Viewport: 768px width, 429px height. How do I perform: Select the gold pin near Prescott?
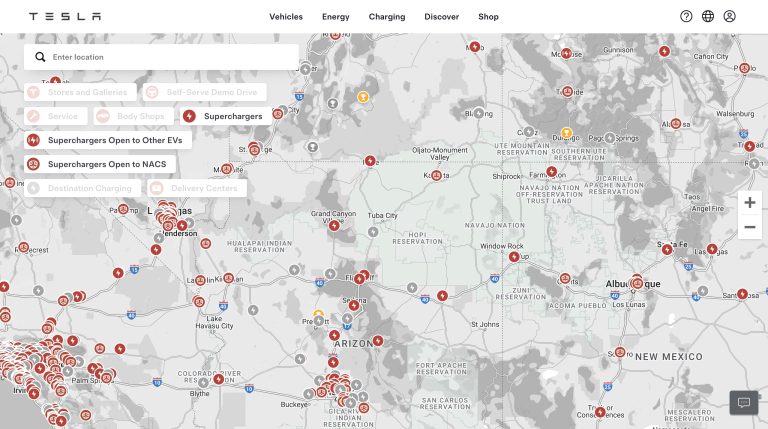pos(318,313)
